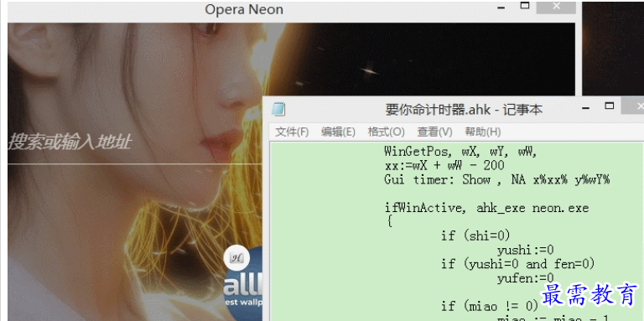
Task: Click the line 'if (shi=0)'
Action: (475, 236)
